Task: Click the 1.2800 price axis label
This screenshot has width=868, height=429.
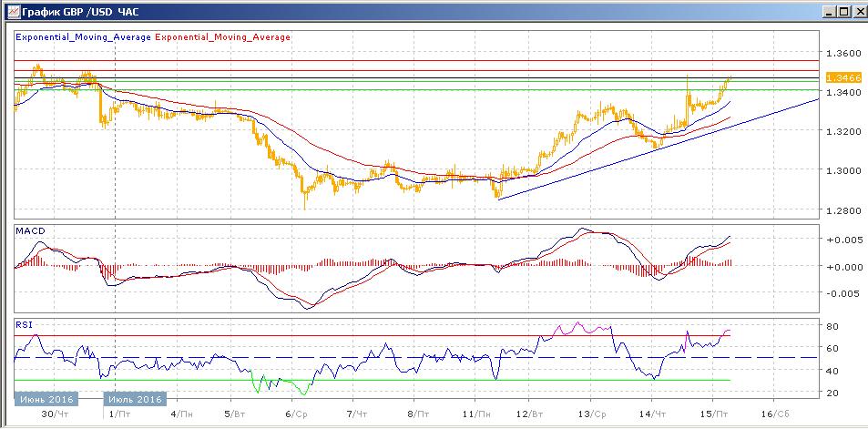Action: click(843, 209)
